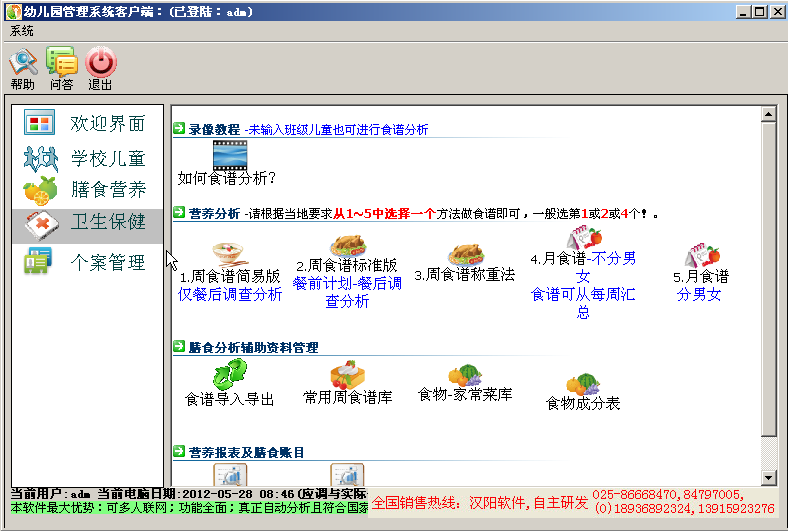The width and height of the screenshot is (788, 531).
Task: Click green arrow next to 营养分析
Action: click(179, 213)
